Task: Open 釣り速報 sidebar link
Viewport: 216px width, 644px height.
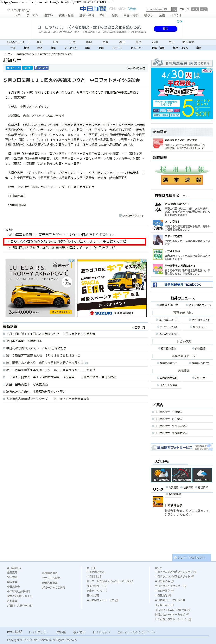Action: [200, 348]
